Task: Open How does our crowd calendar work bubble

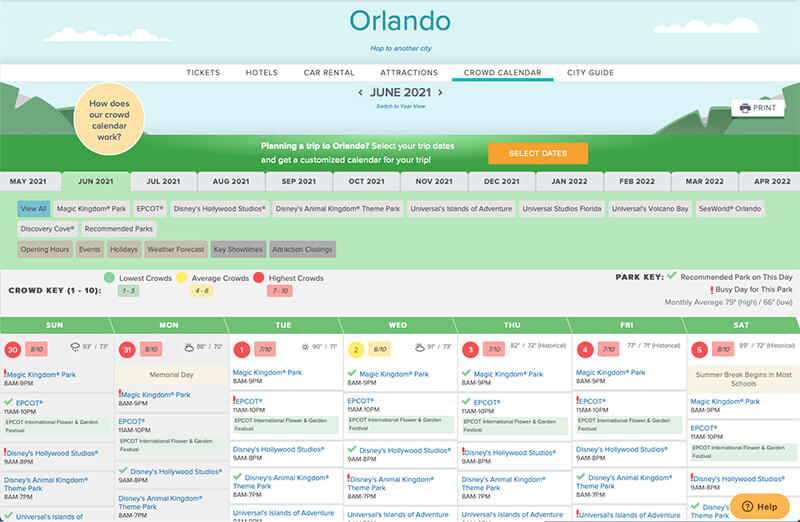Action: coord(109,120)
